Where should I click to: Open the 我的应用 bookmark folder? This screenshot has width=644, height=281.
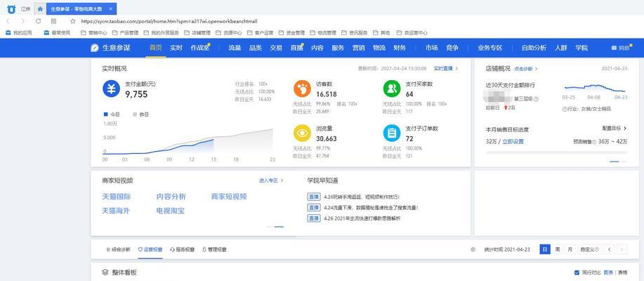[19, 32]
